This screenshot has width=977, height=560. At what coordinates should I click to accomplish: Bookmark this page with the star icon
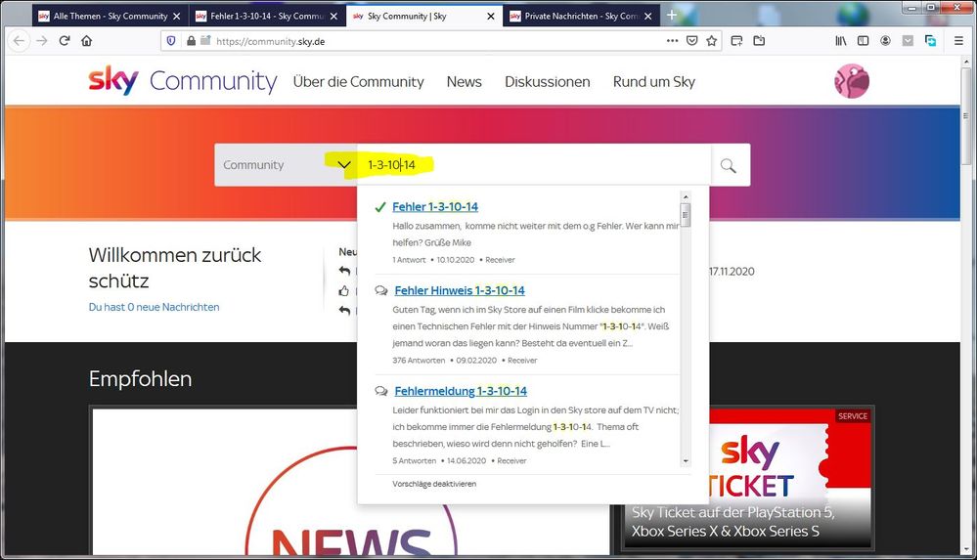712,41
